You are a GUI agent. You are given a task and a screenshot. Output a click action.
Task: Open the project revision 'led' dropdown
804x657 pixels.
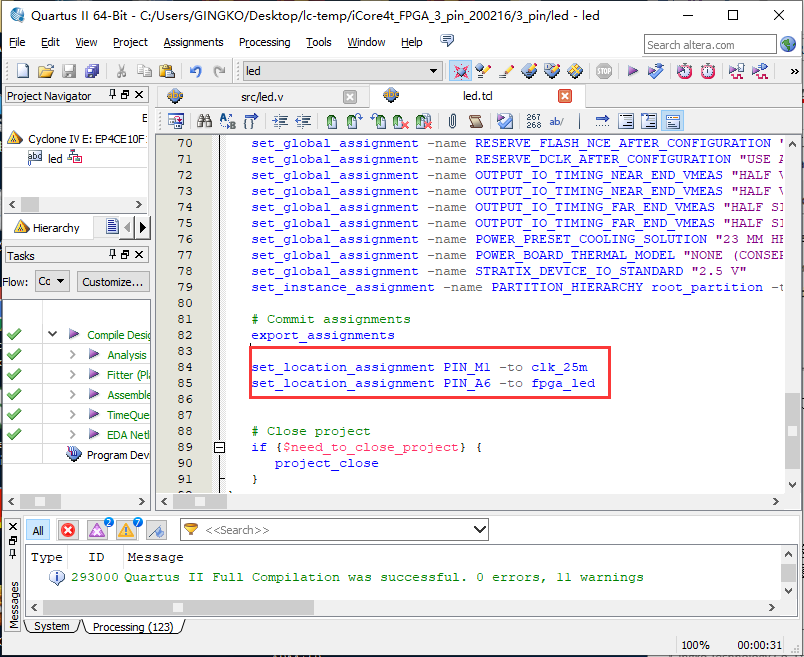[433, 71]
